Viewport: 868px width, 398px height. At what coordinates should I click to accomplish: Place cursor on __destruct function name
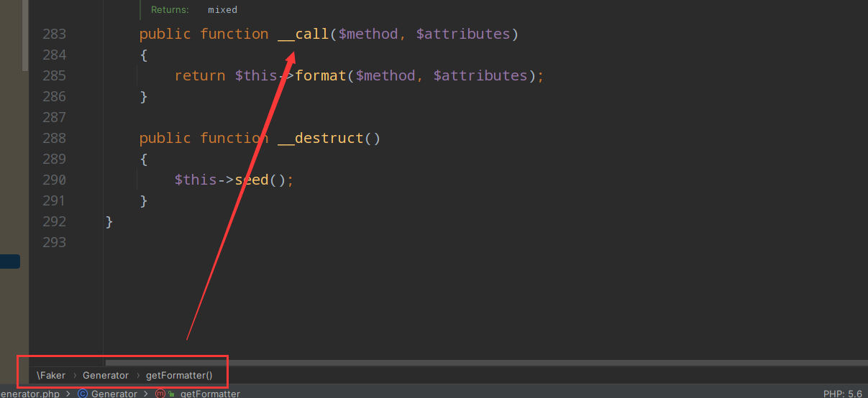321,138
